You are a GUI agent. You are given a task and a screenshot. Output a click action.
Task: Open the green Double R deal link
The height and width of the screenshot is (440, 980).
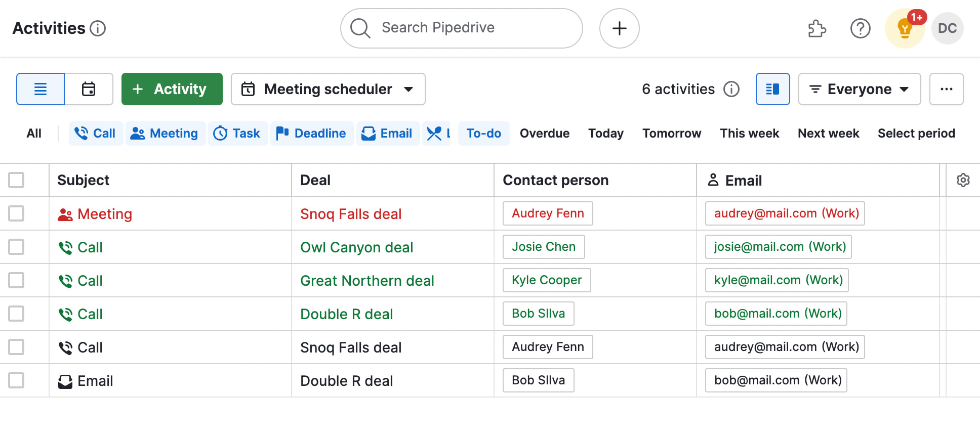(x=346, y=315)
